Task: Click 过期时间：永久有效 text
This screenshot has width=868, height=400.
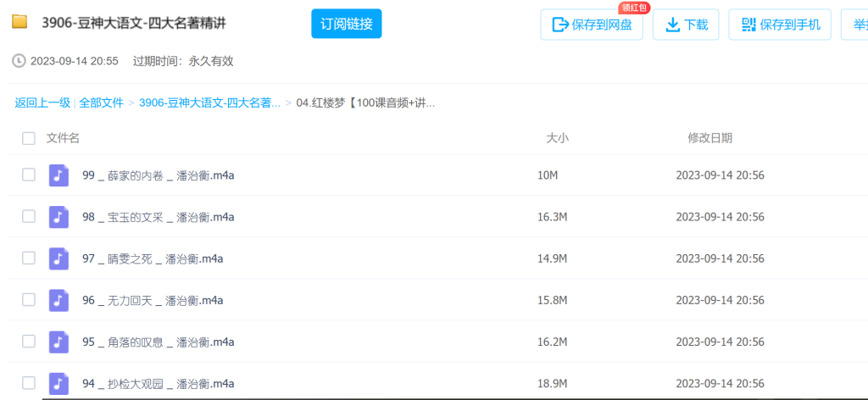Action: coord(183,61)
